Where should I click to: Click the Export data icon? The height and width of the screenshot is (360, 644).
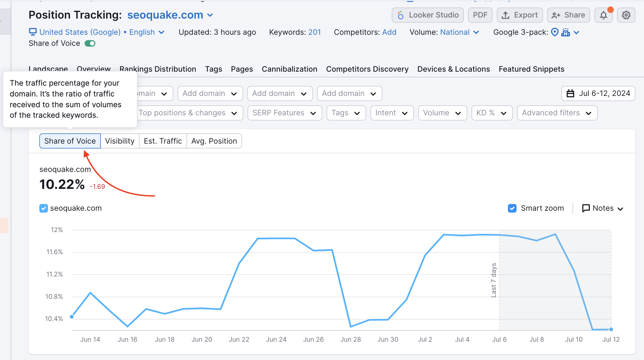click(520, 15)
